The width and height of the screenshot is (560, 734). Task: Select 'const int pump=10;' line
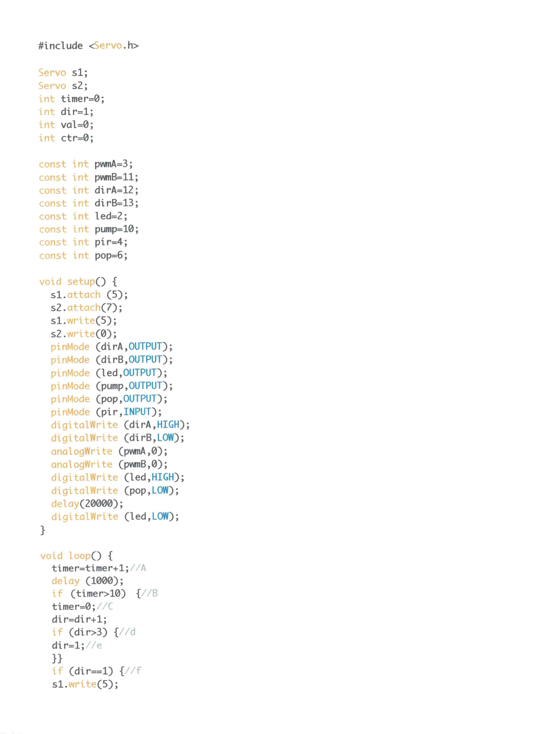pos(89,230)
